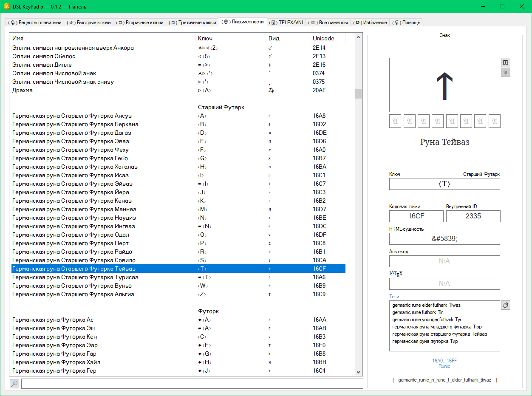
Task: Click the DSL KeyPad app icon in title bar
Action: [7, 6]
